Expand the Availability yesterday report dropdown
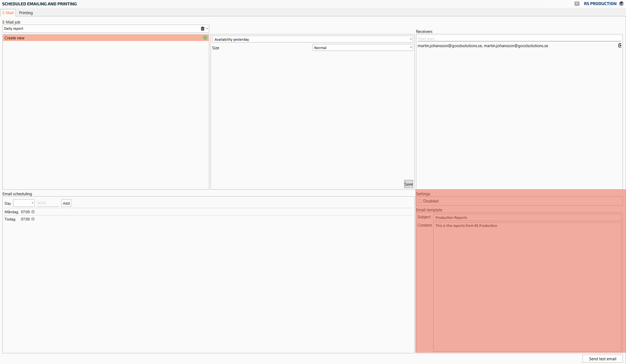The image size is (626, 364). (x=410, y=39)
